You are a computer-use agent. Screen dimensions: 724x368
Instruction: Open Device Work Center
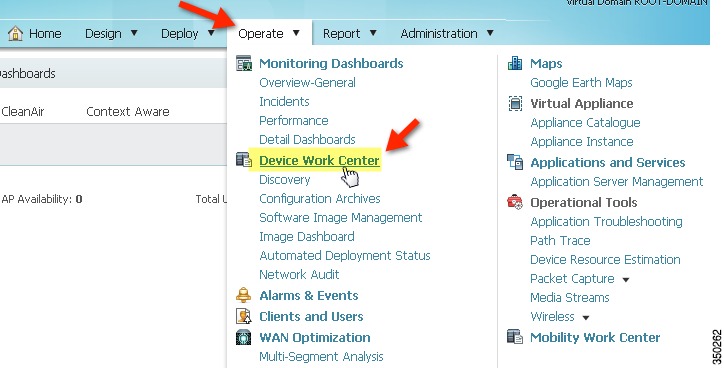coord(319,160)
